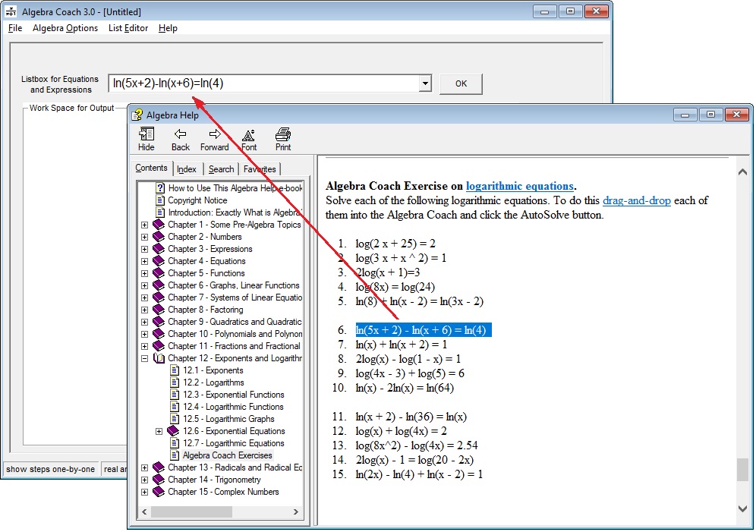Click exercise ln(x) + ln(x + 2) = 1

tap(401, 345)
